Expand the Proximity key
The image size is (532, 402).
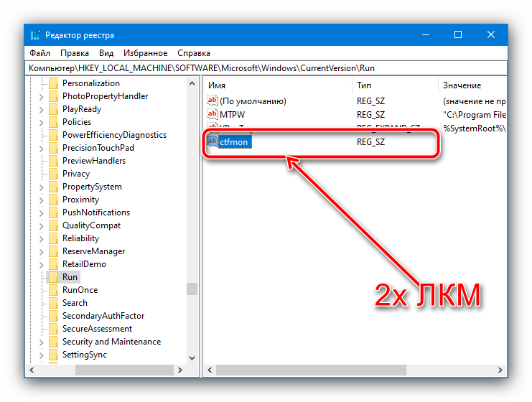point(41,200)
